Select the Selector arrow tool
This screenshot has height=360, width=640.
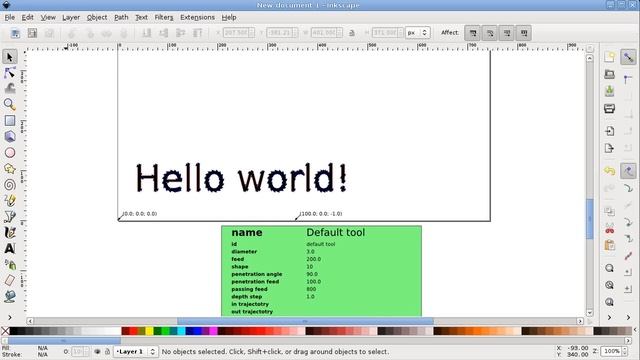point(10,57)
